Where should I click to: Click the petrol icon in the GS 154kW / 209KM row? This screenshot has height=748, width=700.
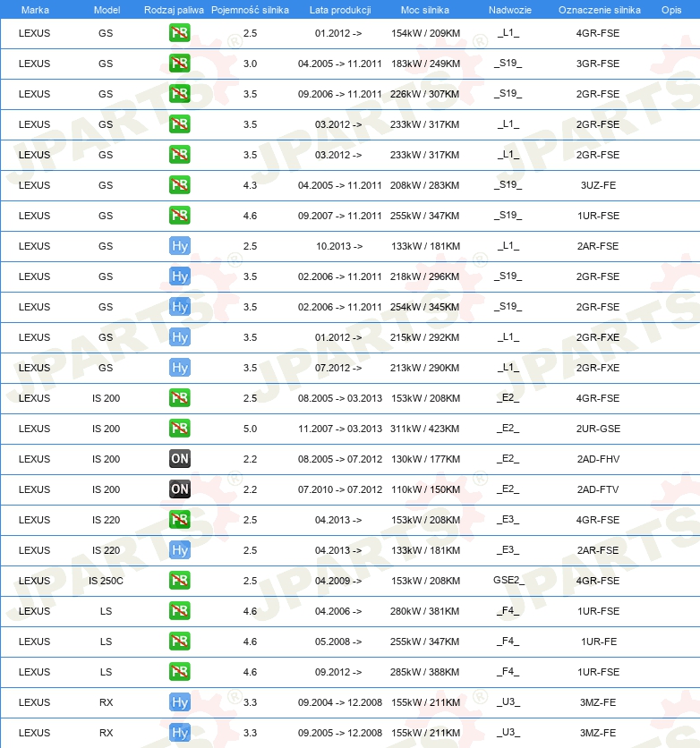coord(179,33)
